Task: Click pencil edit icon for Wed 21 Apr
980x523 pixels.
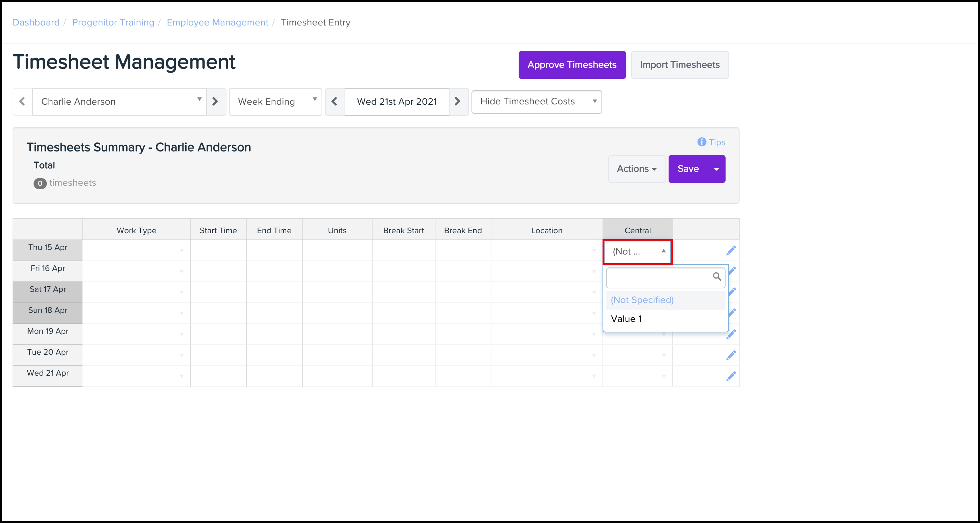Action: point(731,376)
